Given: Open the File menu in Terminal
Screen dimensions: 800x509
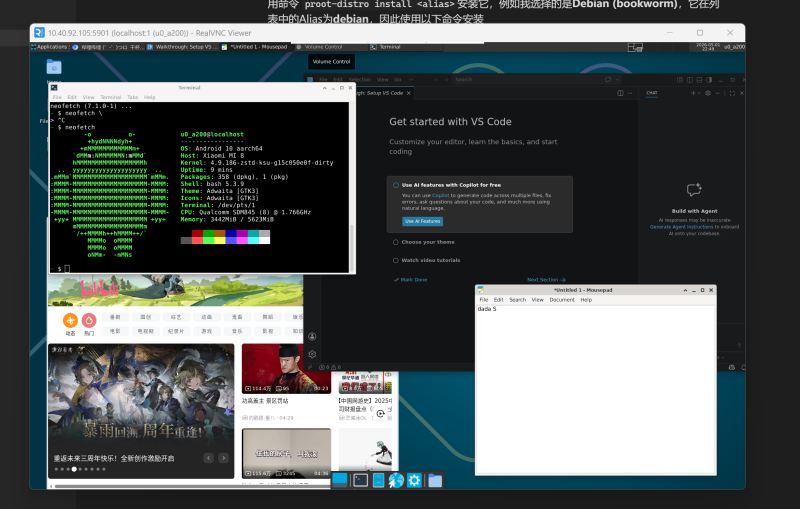Looking at the screenshot, I should (x=57, y=97).
